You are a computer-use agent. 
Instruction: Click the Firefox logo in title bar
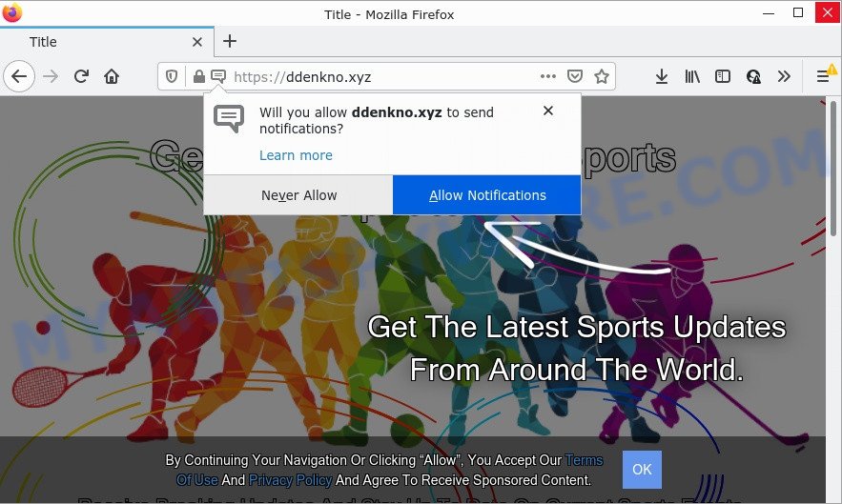(12, 12)
